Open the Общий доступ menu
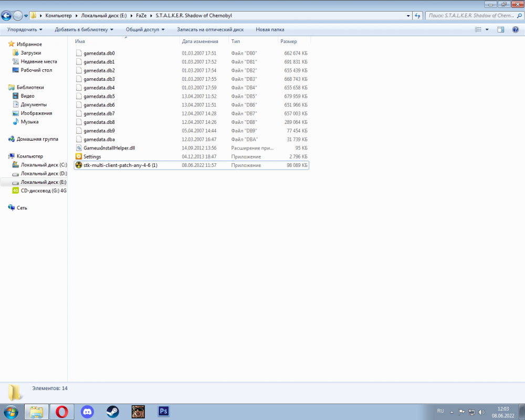 145,29
